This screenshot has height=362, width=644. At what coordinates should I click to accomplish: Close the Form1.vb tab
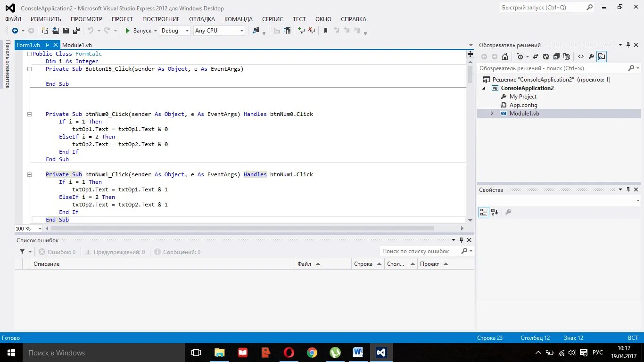coord(56,45)
